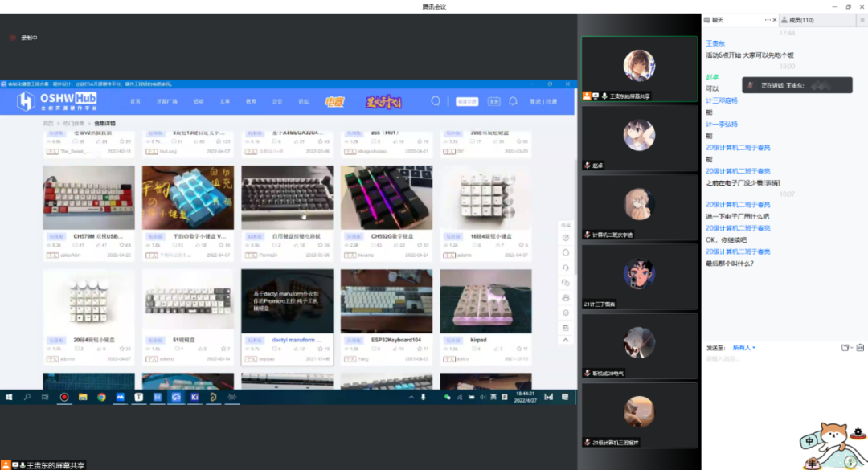This screenshot has height=470, width=868.
Task: Select the 聊天 chat tab
Action: 718,20
